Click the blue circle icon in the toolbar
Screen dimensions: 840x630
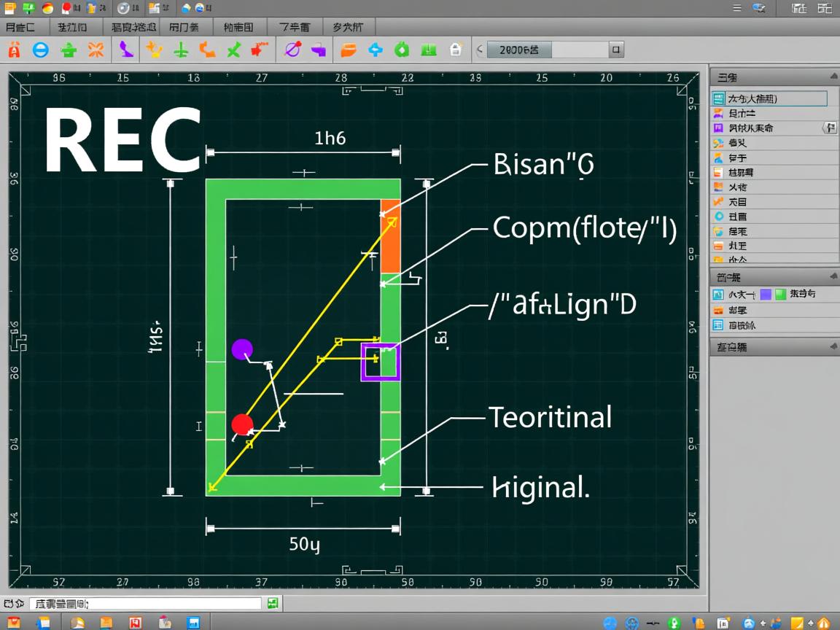41,50
